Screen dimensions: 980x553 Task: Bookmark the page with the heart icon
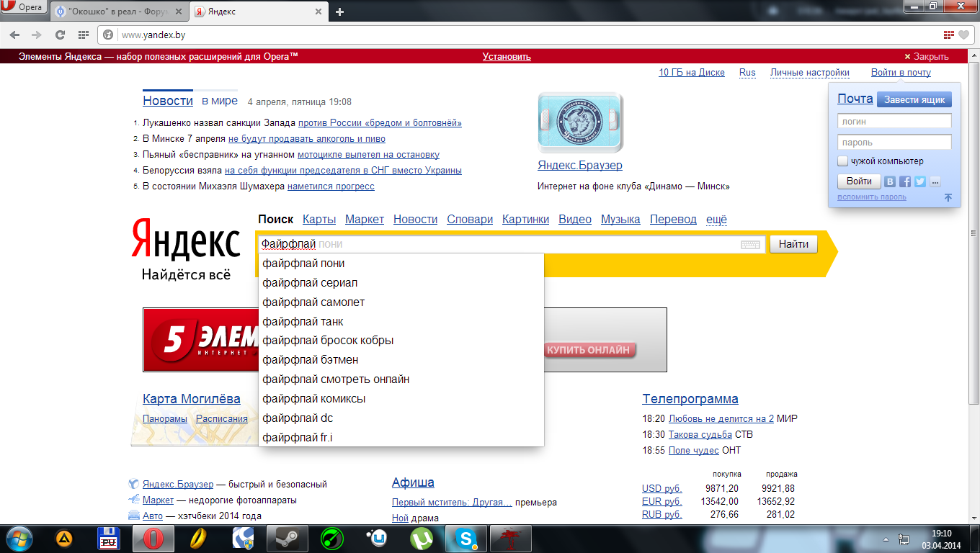tap(963, 35)
